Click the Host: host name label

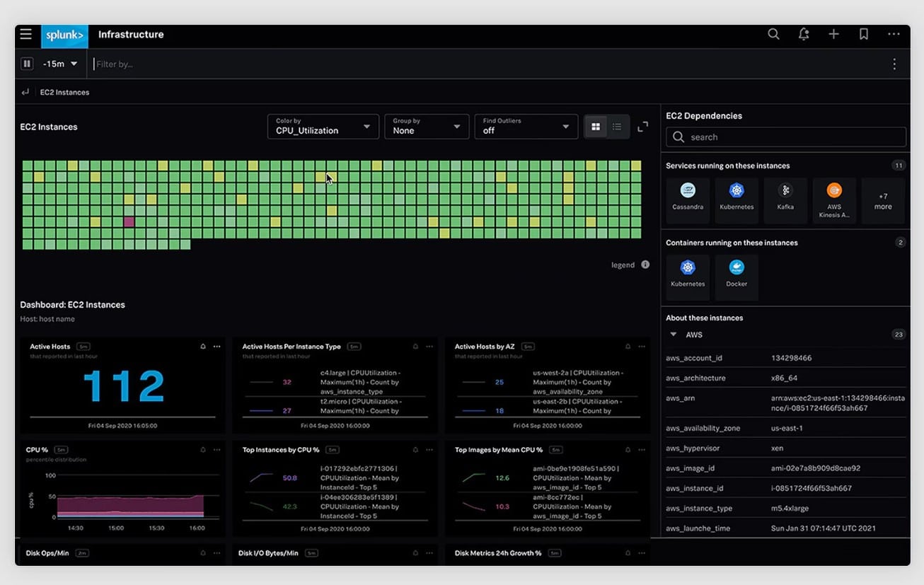point(47,319)
